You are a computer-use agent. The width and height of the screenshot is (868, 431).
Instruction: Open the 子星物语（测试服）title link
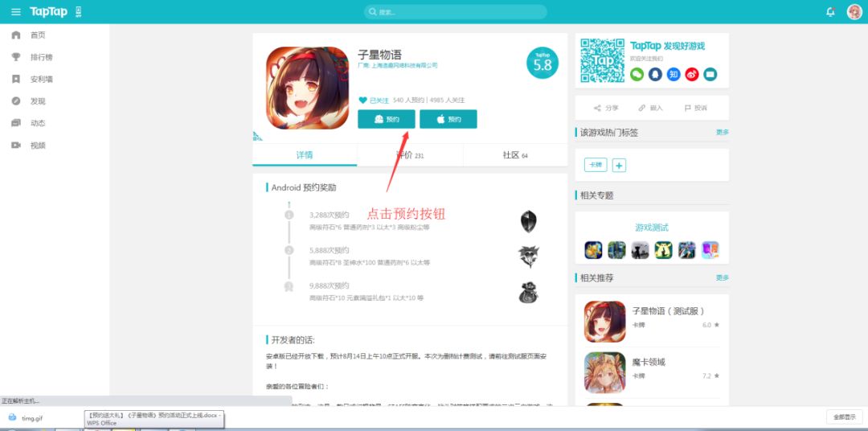[x=669, y=311]
